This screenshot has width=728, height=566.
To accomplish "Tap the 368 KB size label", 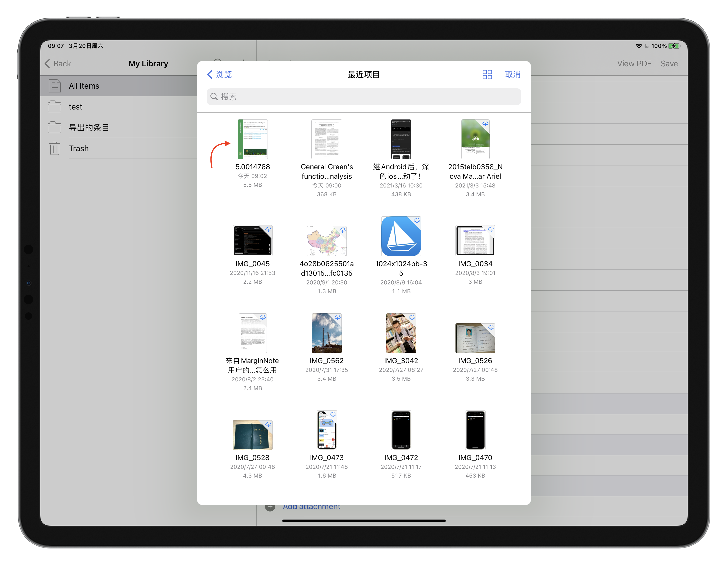I will 327,194.
